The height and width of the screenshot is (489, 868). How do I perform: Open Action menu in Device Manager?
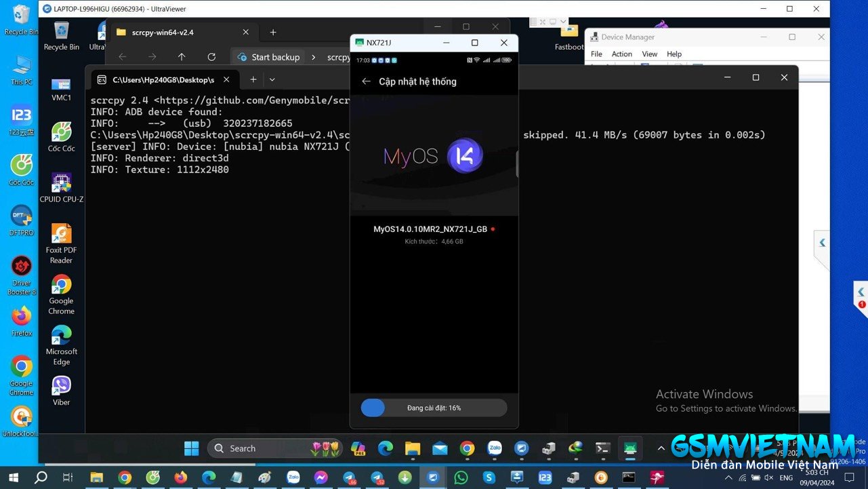621,54
